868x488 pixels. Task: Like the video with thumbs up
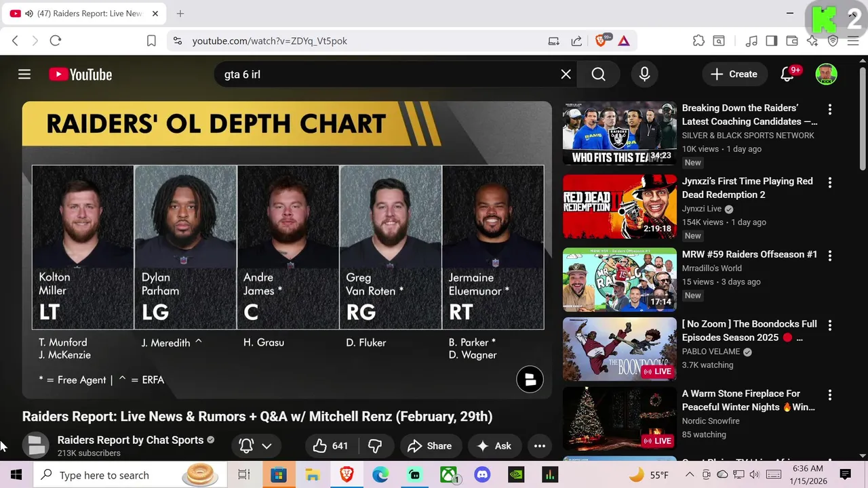point(330,446)
